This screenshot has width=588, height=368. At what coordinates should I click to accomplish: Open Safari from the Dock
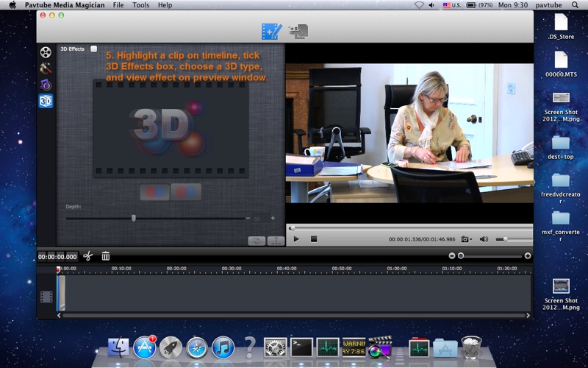tap(197, 347)
